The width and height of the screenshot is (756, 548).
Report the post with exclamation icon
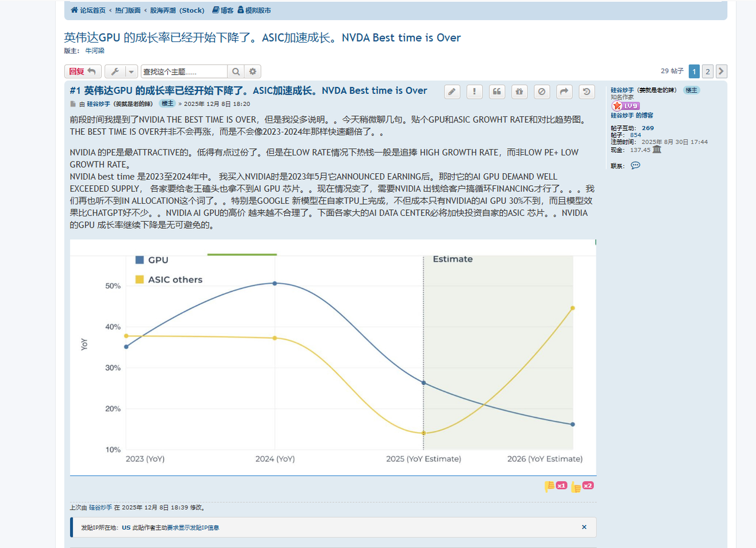tap(475, 92)
